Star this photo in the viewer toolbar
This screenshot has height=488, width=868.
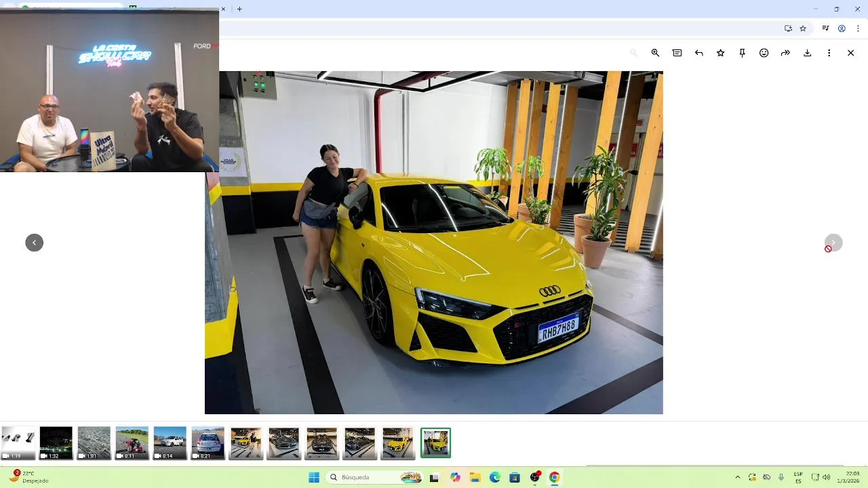pos(720,53)
